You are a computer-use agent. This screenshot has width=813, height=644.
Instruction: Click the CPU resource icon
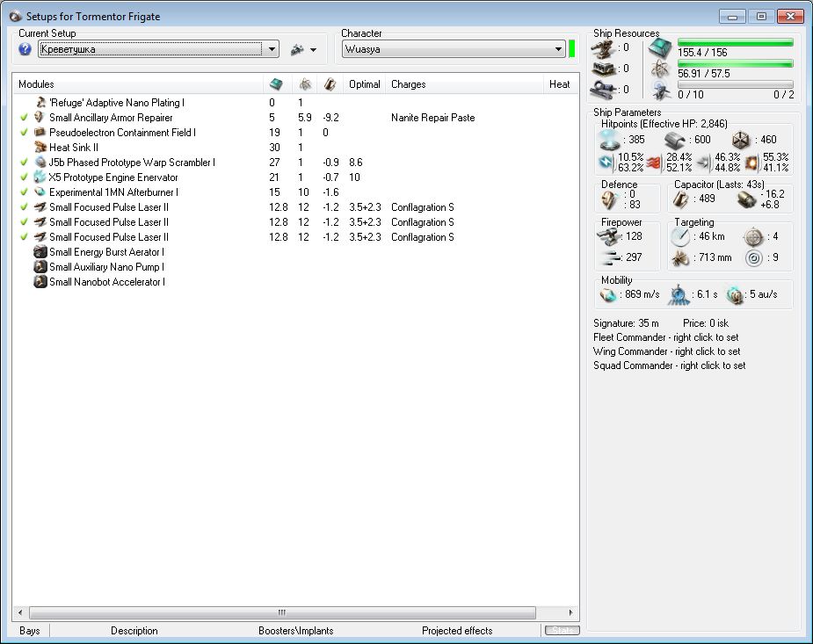(659, 47)
